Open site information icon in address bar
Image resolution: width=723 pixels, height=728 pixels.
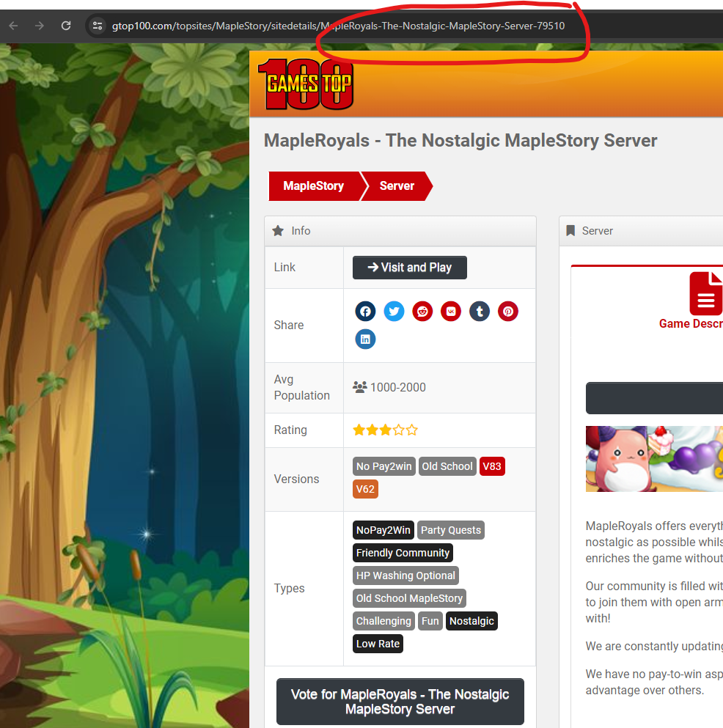click(x=97, y=26)
